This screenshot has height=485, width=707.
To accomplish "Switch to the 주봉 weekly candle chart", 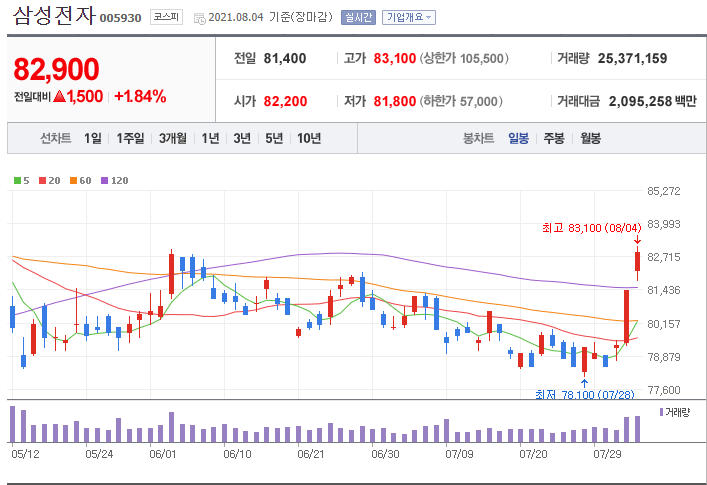I will (x=554, y=138).
